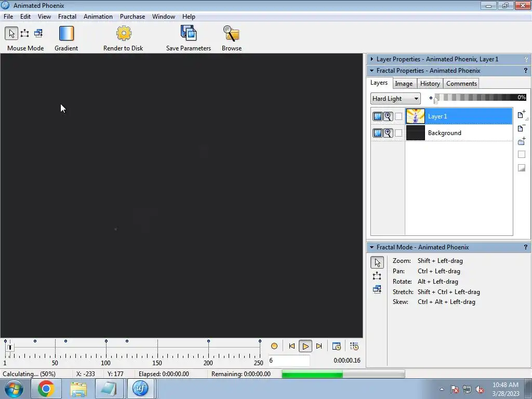The height and width of the screenshot is (399, 532).
Task: Toggle the editable magnifier on Layer 1
Action: click(x=388, y=116)
